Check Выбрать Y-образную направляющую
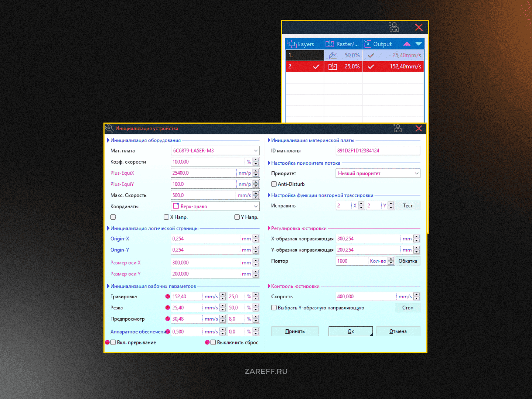This screenshot has height=399, width=532. (274, 307)
